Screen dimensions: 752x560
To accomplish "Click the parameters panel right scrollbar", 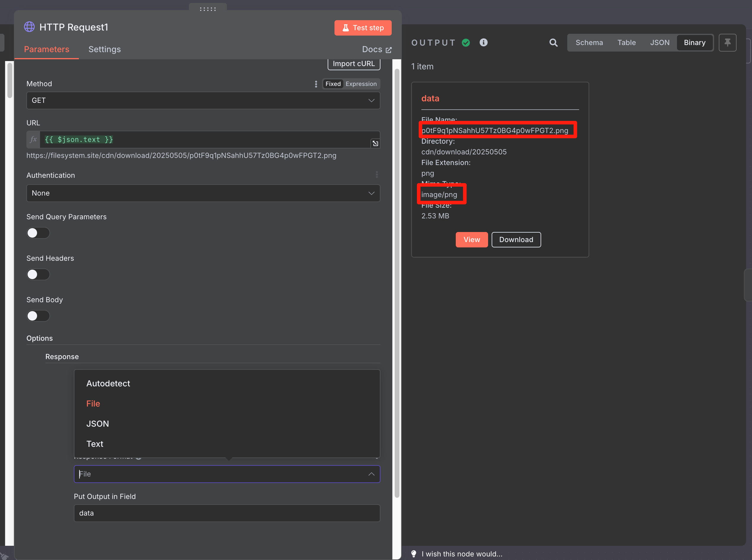I will coord(397,283).
